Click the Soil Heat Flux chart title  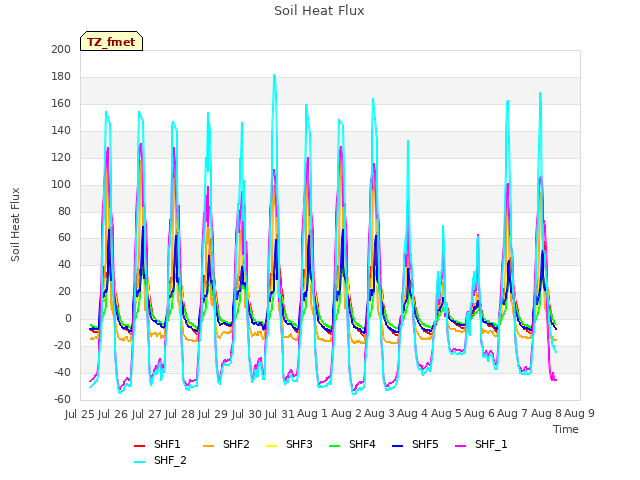coord(319,11)
